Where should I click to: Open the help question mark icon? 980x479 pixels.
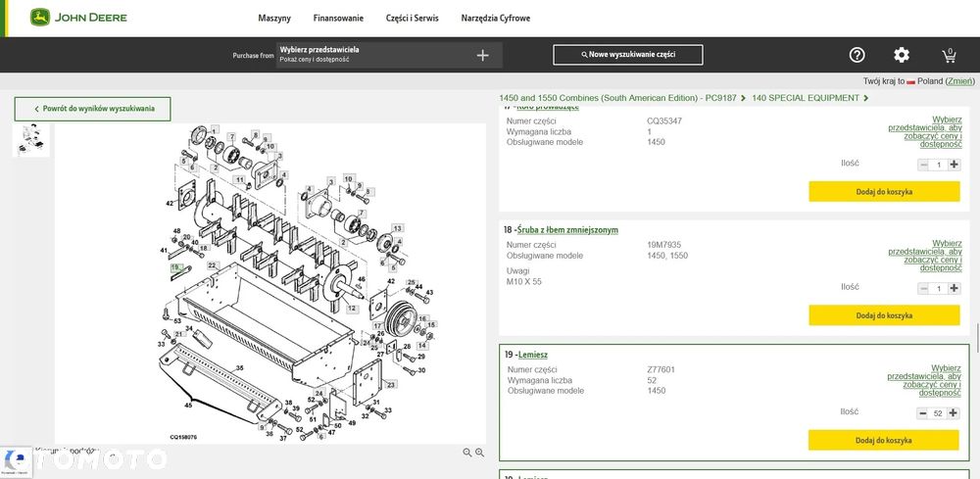point(857,55)
